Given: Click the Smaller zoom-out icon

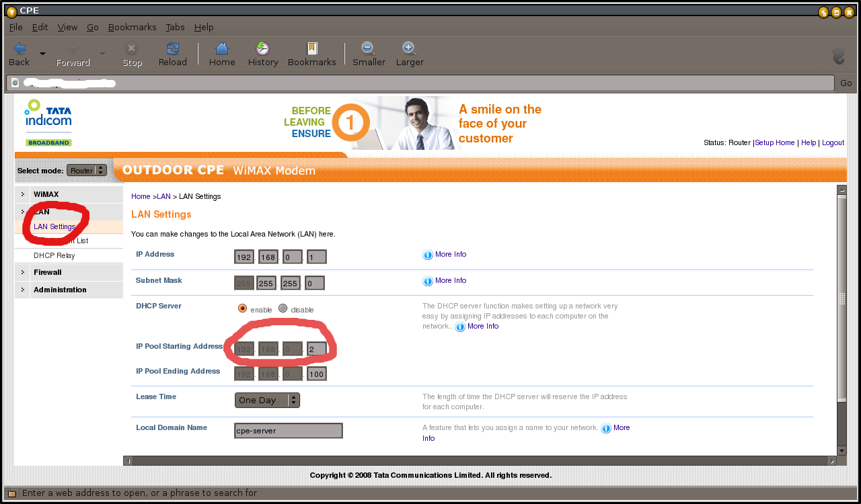Looking at the screenshot, I should tap(369, 48).
